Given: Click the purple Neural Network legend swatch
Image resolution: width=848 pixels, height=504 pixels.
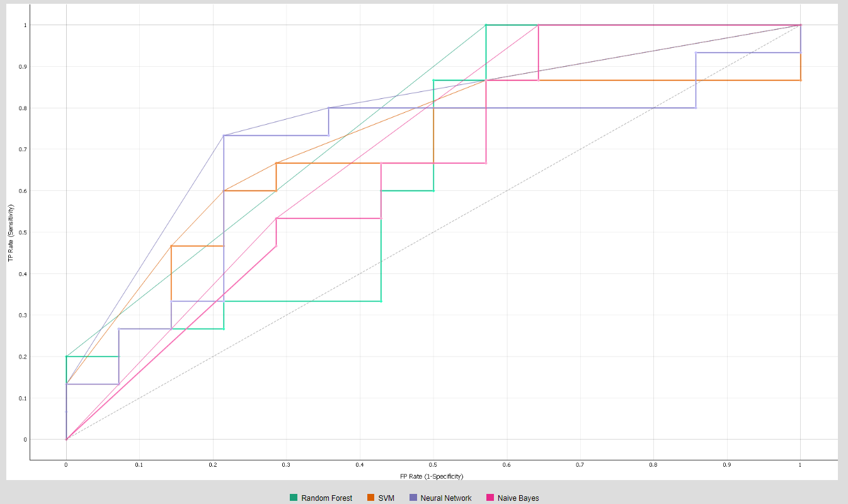Looking at the screenshot, I should click(413, 498).
